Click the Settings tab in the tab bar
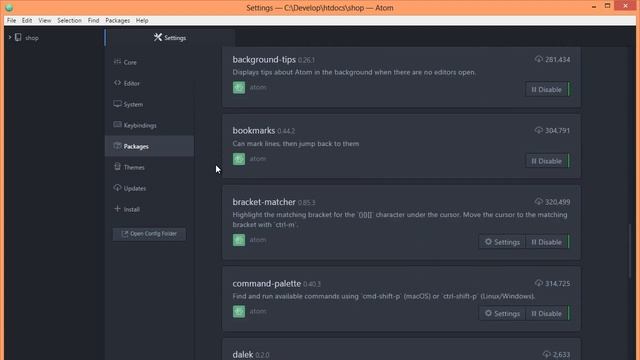The width and height of the screenshot is (640, 360). [170, 38]
